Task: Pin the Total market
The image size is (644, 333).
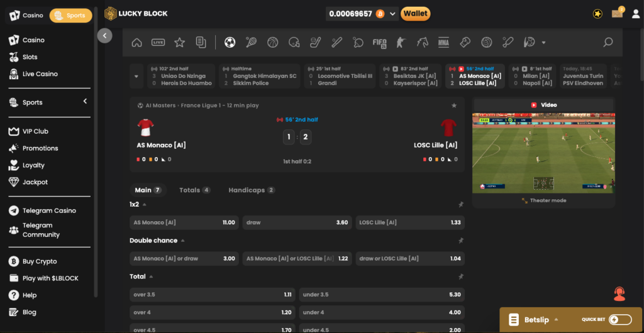Action: click(461, 276)
